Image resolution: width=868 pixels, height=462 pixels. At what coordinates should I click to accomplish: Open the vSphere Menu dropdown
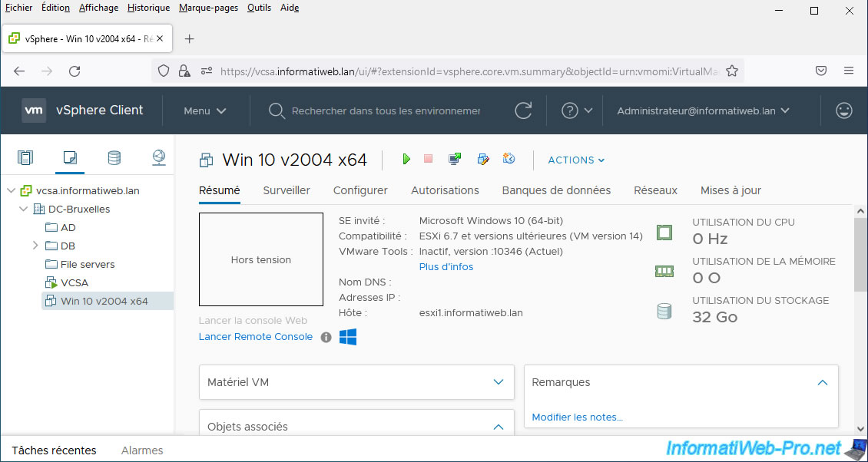coord(205,111)
